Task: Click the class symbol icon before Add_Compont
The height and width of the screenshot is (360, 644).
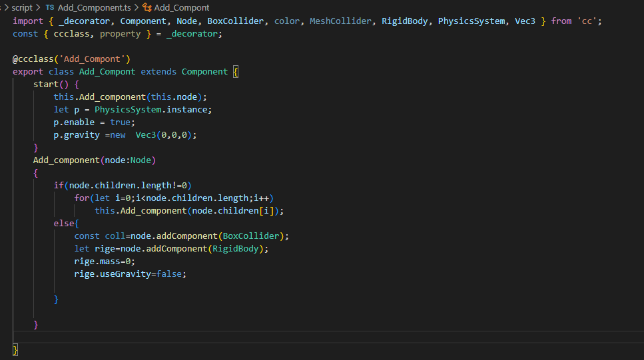Action: (147, 7)
